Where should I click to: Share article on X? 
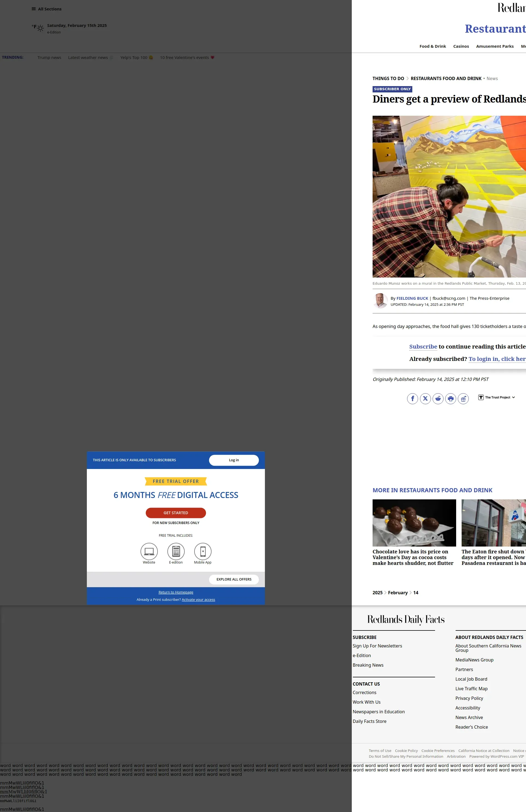point(425,398)
